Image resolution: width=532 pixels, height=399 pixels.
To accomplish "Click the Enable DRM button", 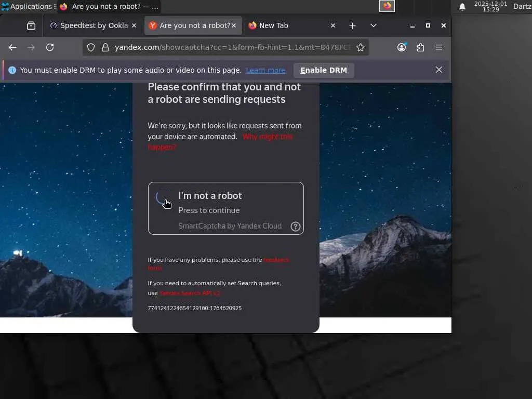I will [x=324, y=70].
